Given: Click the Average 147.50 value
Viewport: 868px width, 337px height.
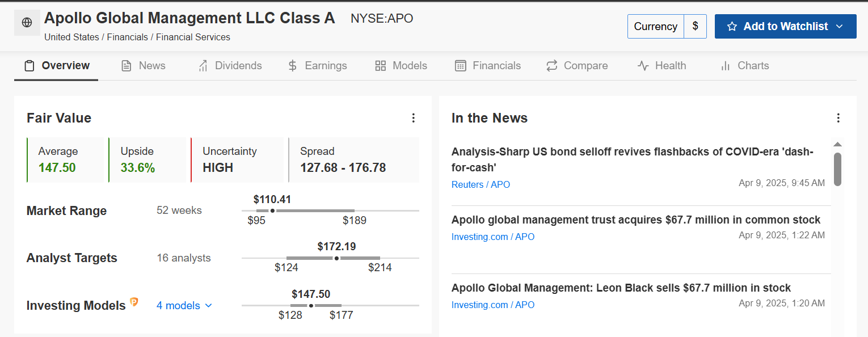Looking at the screenshot, I should (x=57, y=167).
